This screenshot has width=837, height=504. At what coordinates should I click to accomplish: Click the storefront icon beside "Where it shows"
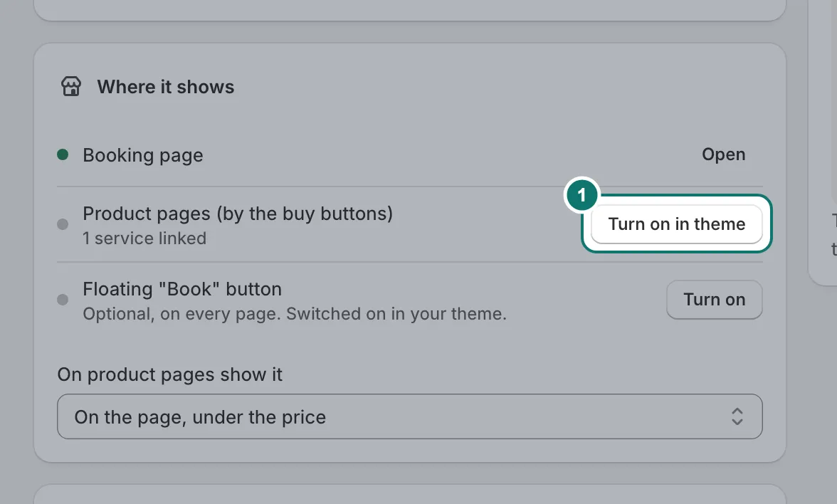(71, 87)
